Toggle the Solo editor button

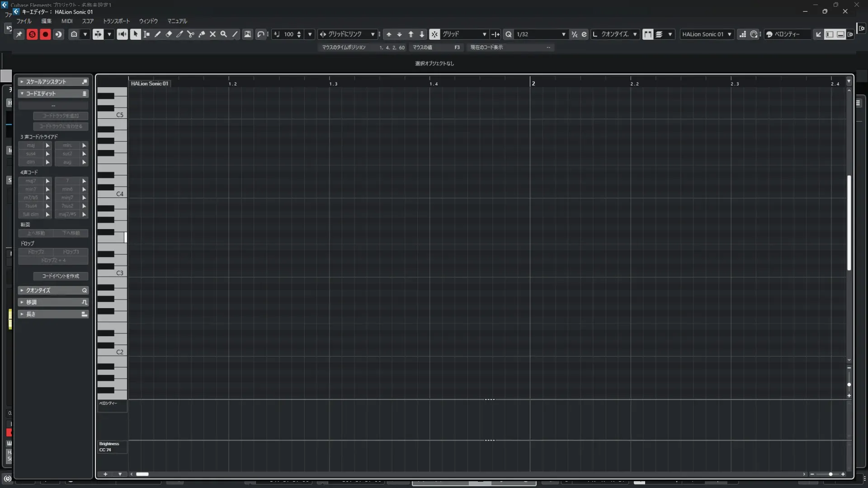coord(32,34)
